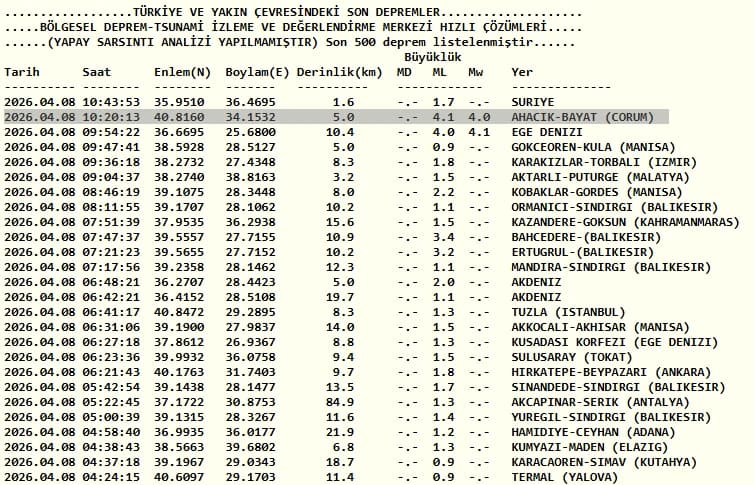This screenshot has width=754, height=485.
Task: Click the Büyüklük heading above magnitudes
Action: (433, 57)
